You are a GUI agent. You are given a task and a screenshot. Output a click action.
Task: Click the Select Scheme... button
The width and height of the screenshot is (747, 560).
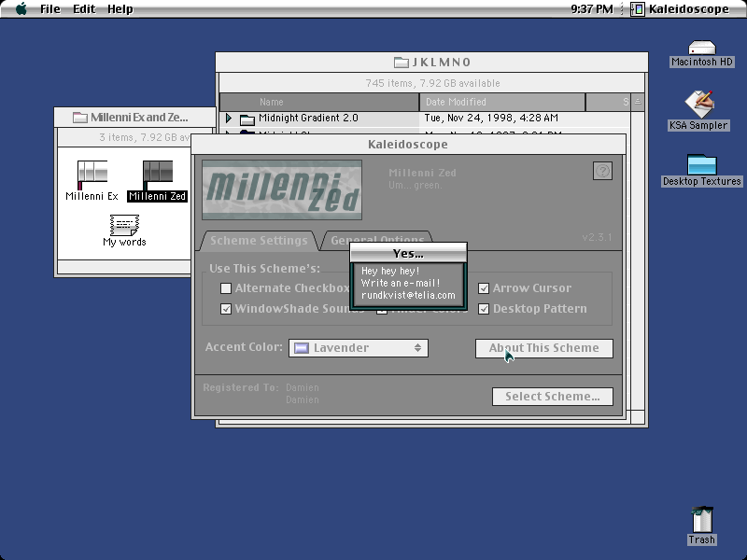coord(553,396)
